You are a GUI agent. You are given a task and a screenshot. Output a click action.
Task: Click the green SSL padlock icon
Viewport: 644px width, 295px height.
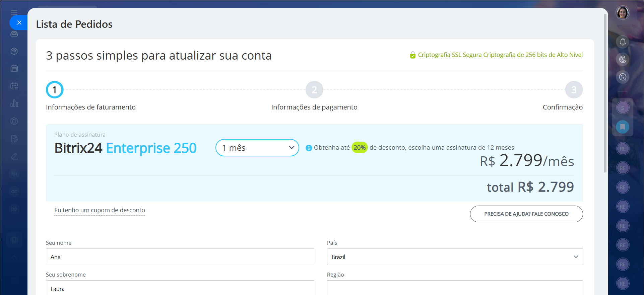[413, 55]
